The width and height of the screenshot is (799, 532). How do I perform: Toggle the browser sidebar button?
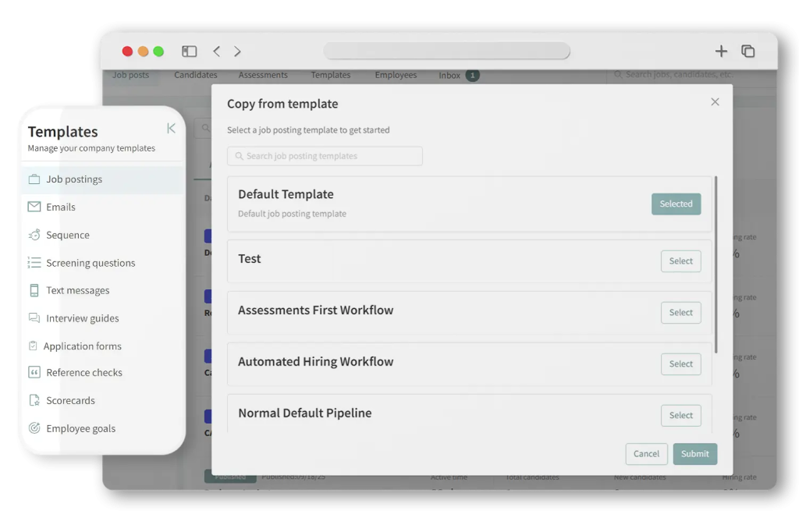point(190,51)
